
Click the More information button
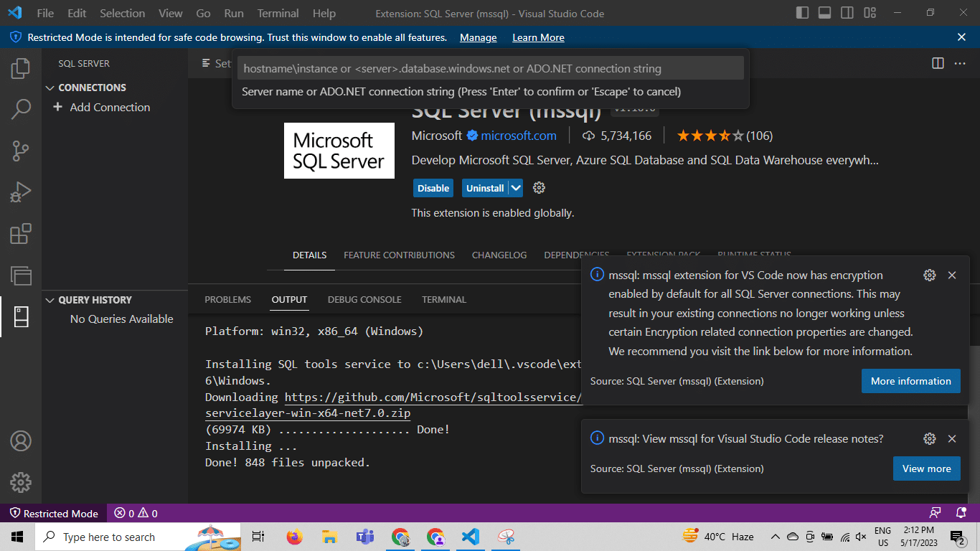pos(911,381)
